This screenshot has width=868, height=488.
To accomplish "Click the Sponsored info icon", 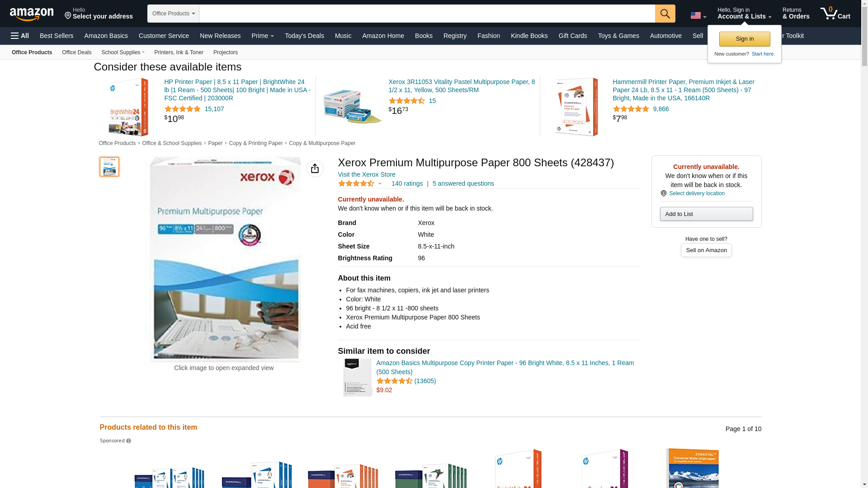I will click(128, 441).
